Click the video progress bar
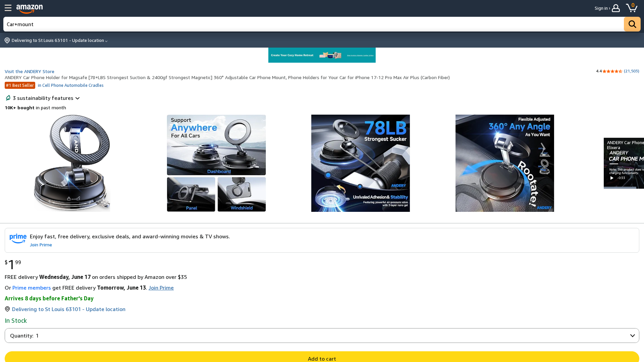The height and width of the screenshot is (362, 644). [x=624, y=188]
